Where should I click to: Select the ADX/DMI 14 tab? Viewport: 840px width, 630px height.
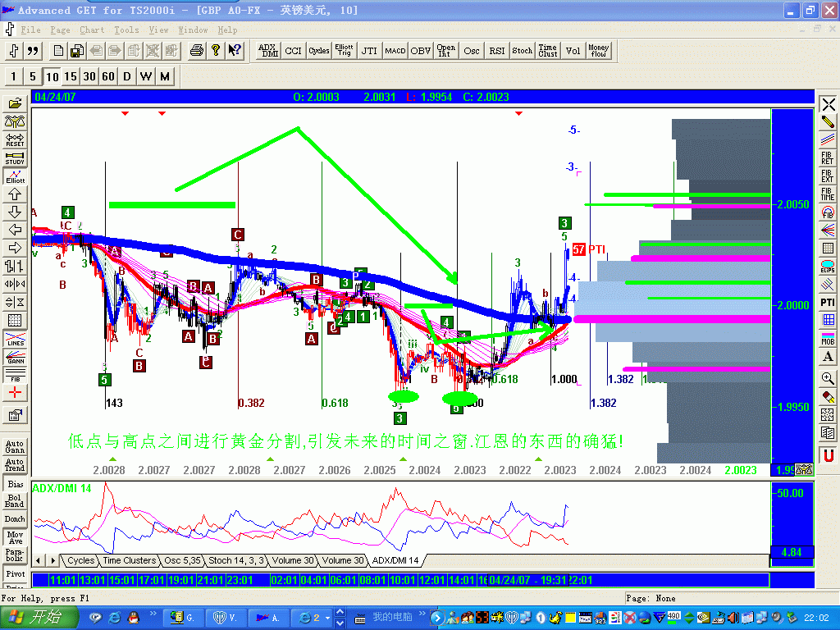[395, 560]
